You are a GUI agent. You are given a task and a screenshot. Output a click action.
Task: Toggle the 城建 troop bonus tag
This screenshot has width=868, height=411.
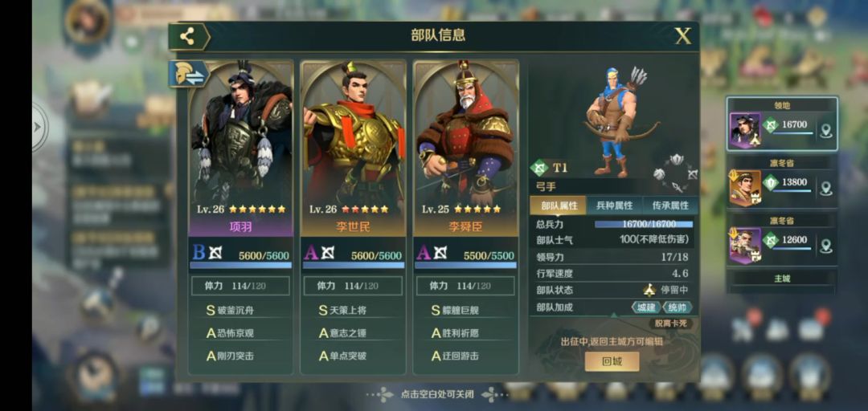point(646,307)
